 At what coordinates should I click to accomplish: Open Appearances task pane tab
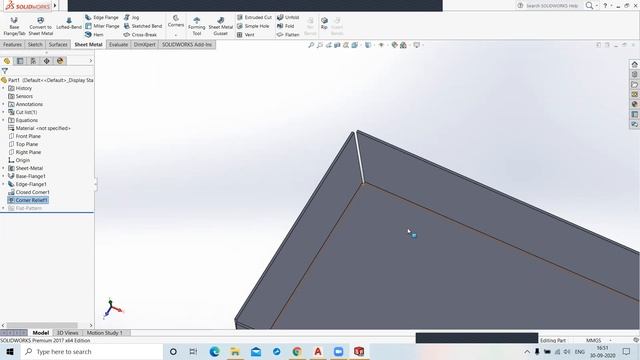634,104
